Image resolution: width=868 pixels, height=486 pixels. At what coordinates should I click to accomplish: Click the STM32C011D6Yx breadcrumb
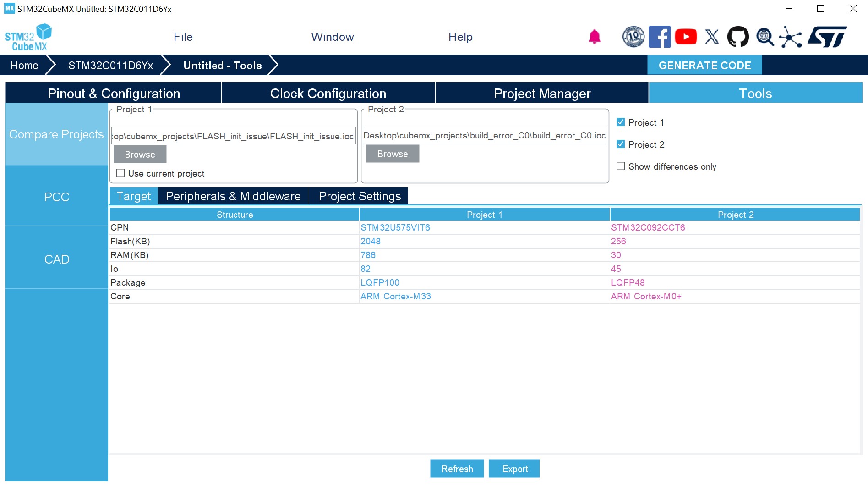coord(110,65)
